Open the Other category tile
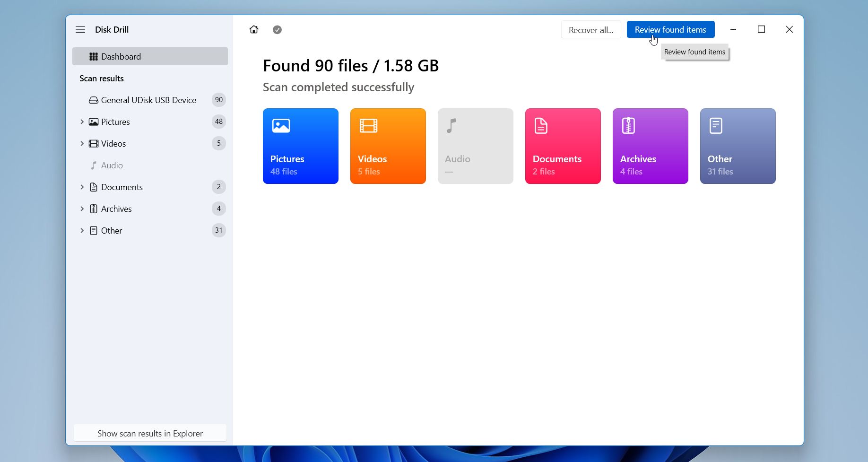 (738, 146)
